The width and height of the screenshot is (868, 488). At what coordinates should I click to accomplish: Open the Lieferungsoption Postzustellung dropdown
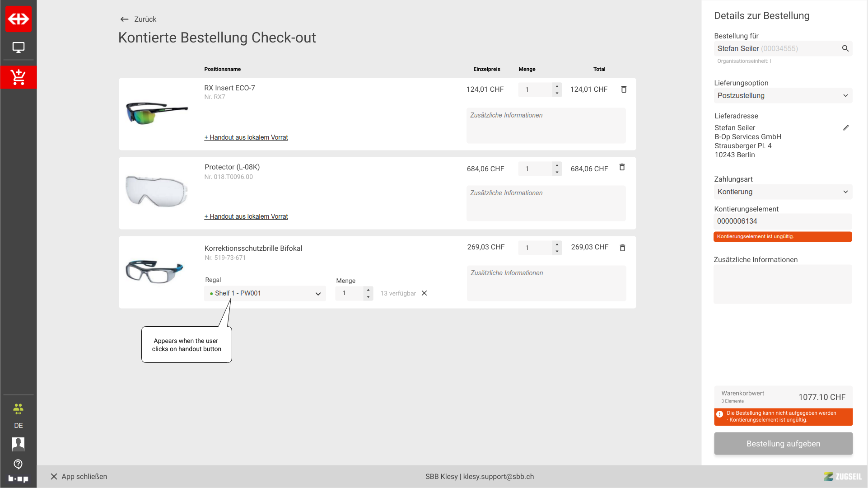tap(783, 96)
